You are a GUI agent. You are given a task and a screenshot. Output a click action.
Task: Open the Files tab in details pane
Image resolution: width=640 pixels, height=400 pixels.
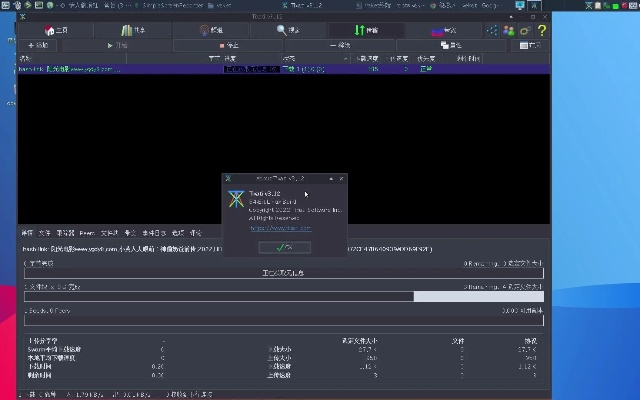(x=44, y=232)
